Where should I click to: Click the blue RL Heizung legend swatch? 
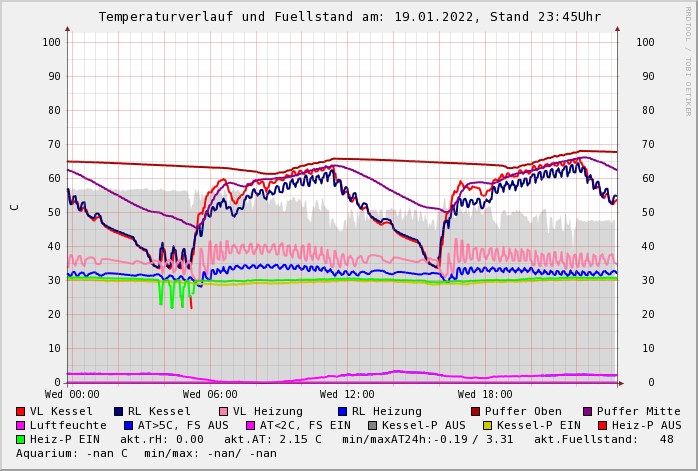point(342,412)
